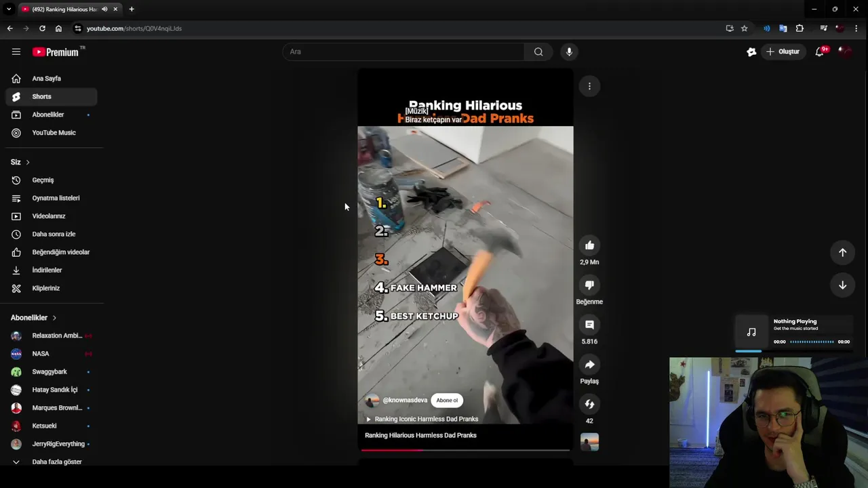868x488 pixels.
Task: Open Marques Brownl... channel
Action: point(52,408)
